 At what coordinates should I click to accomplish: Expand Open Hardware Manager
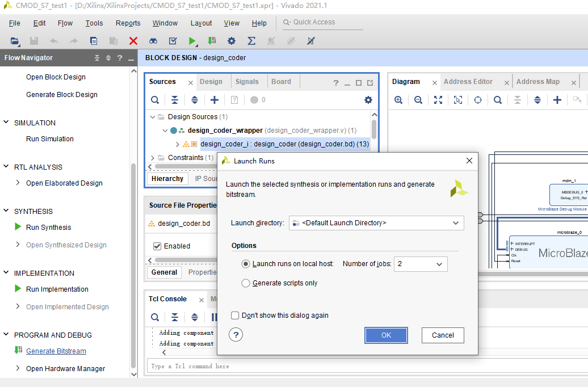[18, 368]
